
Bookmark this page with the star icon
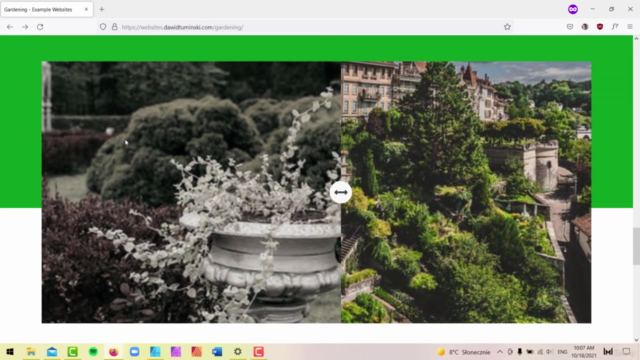coord(507,27)
